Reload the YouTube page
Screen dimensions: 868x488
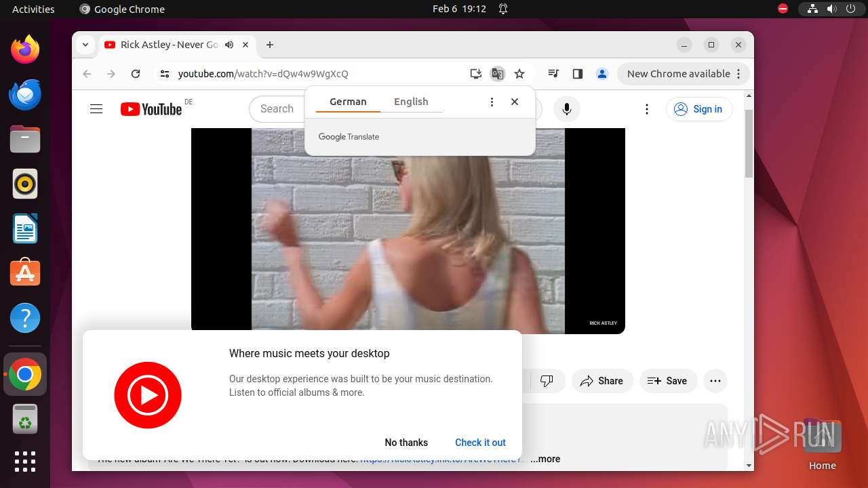[136, 74]
